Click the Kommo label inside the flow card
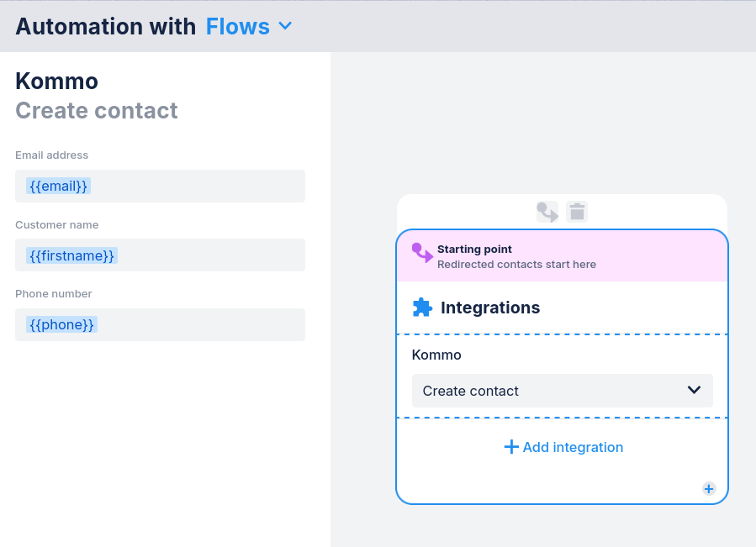Screen dimensions: 756x547 coord(436,355)
